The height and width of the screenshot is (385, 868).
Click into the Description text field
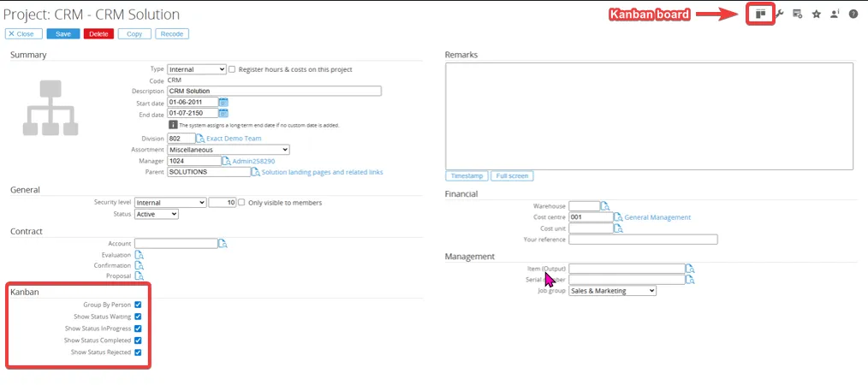[x=274, y=91]
